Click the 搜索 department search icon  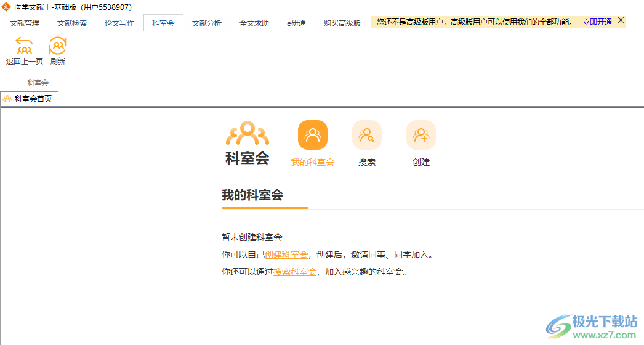(366, 136)
